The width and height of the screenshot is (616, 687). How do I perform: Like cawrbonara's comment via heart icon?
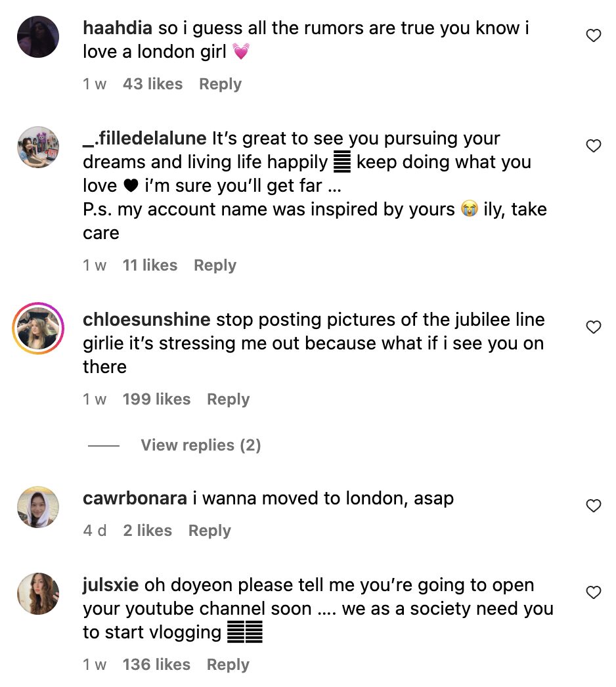pos(593,506)
